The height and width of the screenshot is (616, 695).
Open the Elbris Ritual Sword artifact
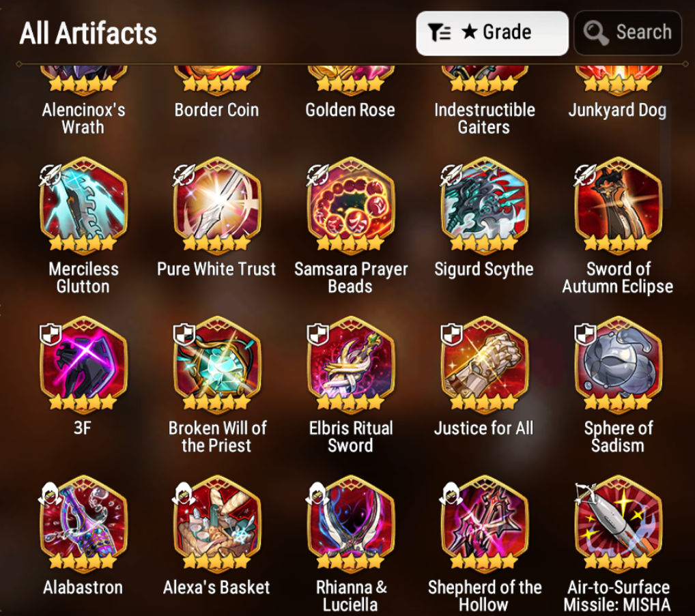(351, 365)
